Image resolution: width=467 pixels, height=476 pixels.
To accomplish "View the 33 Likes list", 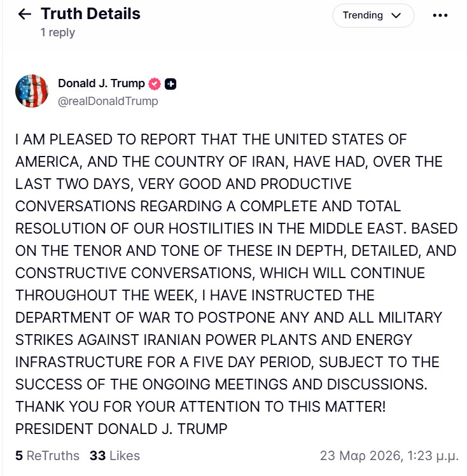I will coord(115,456).
